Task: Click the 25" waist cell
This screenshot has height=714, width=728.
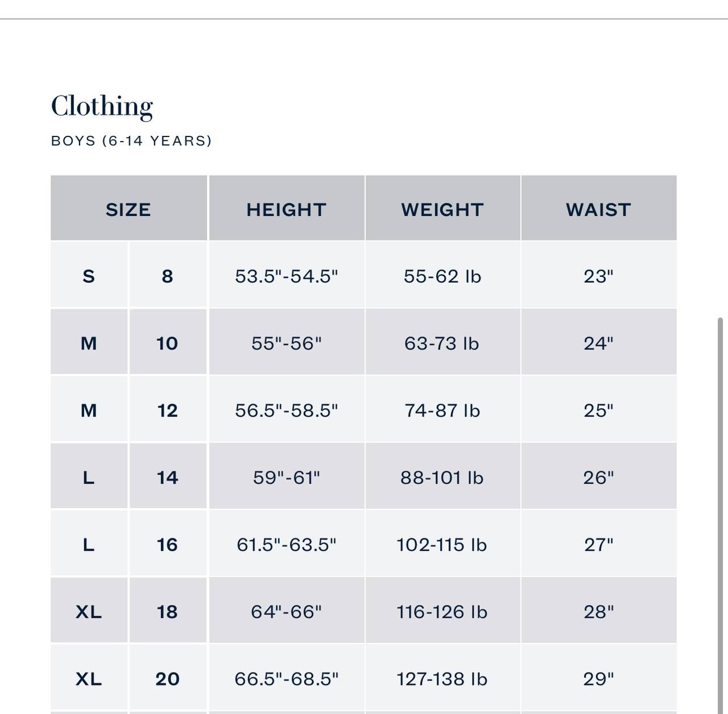Action: pos(598,410)
